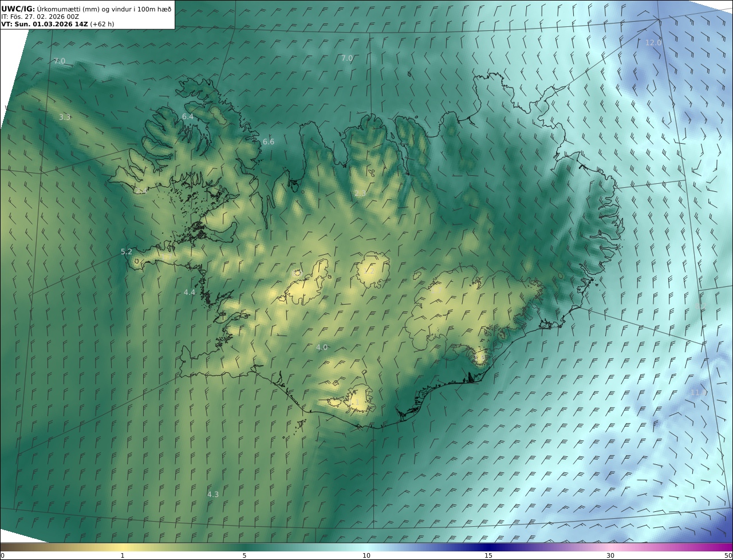
Task: Click the colorbar tick label '5'
Action: pos(245,555)
